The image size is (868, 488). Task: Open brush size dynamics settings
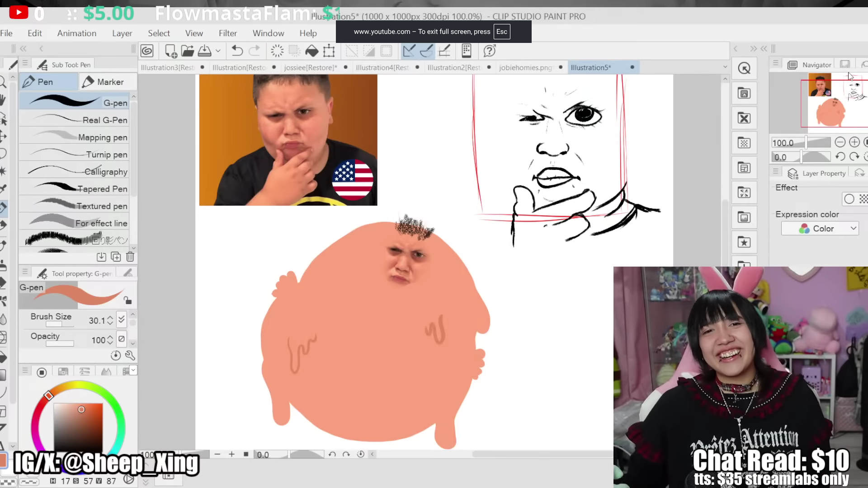pyautogui.click(x=121, y=320)
